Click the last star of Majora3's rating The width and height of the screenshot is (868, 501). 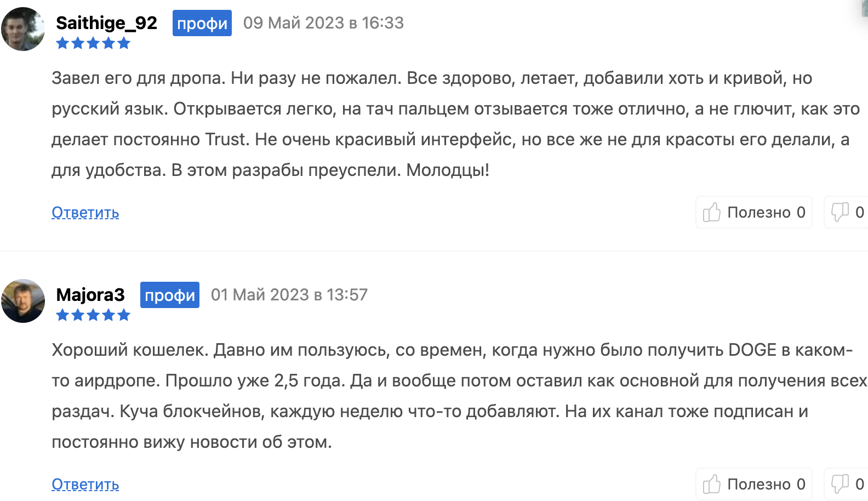point(125,315)
